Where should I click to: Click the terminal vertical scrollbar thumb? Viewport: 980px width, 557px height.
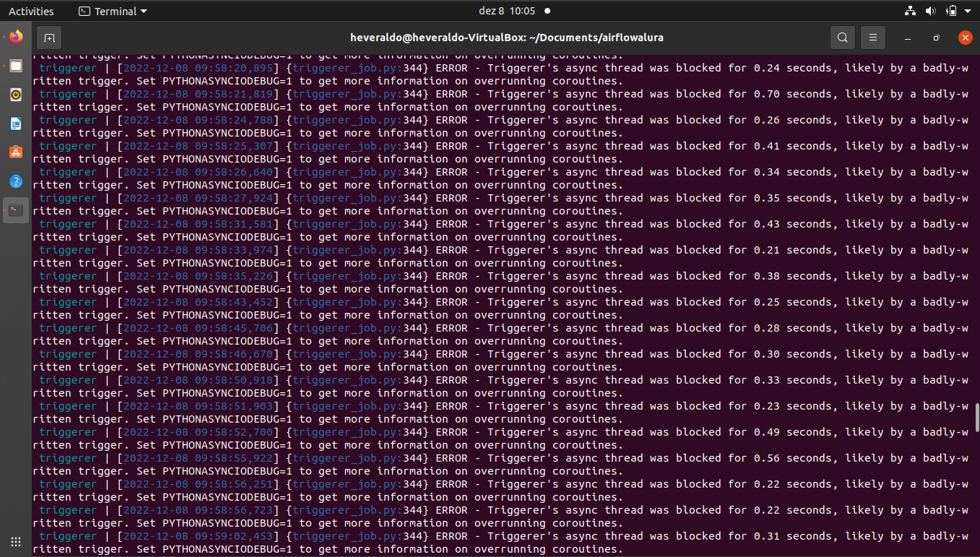[976, 417]
